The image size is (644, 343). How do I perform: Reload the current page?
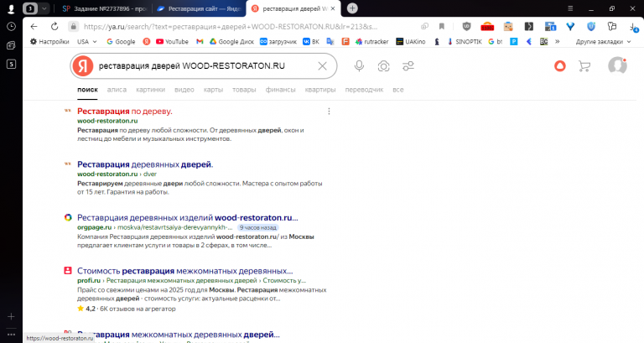[x=55, y=26]
